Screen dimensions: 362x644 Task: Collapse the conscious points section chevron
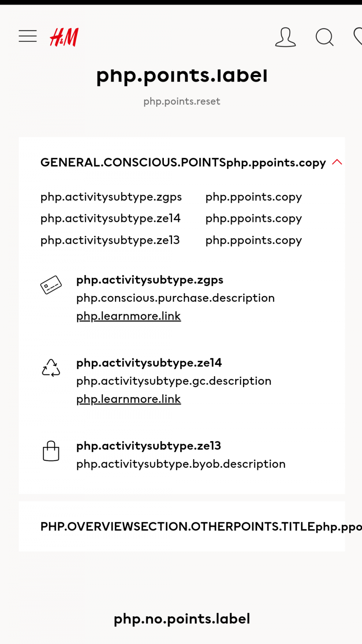(337, 162)
